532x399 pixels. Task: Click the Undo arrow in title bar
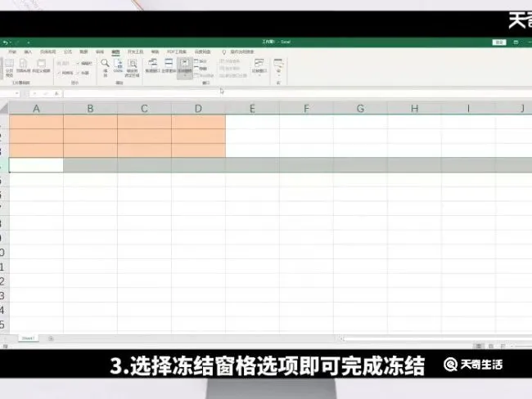tap(5, 43)
